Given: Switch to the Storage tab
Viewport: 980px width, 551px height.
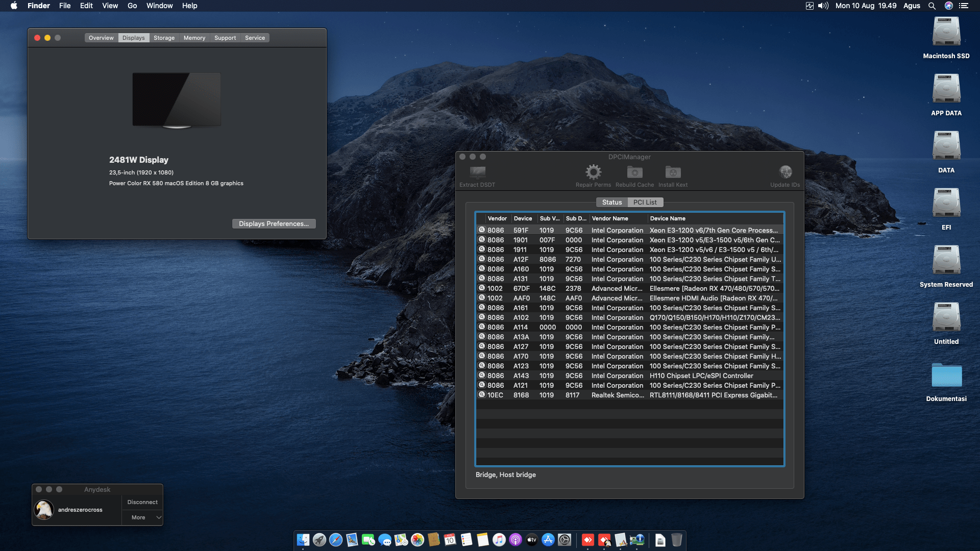Looking at the screenshot, I should point(164,38).
